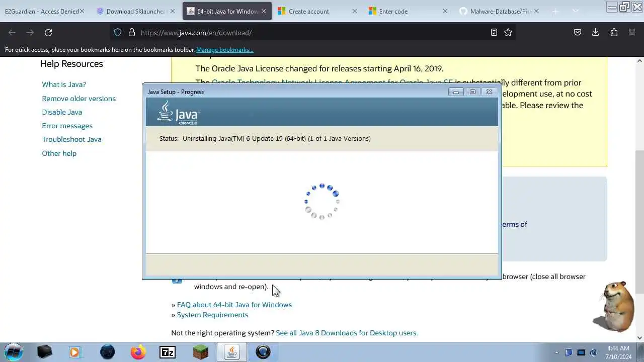This screenshot has width=644, height=362.
Task: Open the dark globe taskbar icon
Action: [x=107, y=352]
